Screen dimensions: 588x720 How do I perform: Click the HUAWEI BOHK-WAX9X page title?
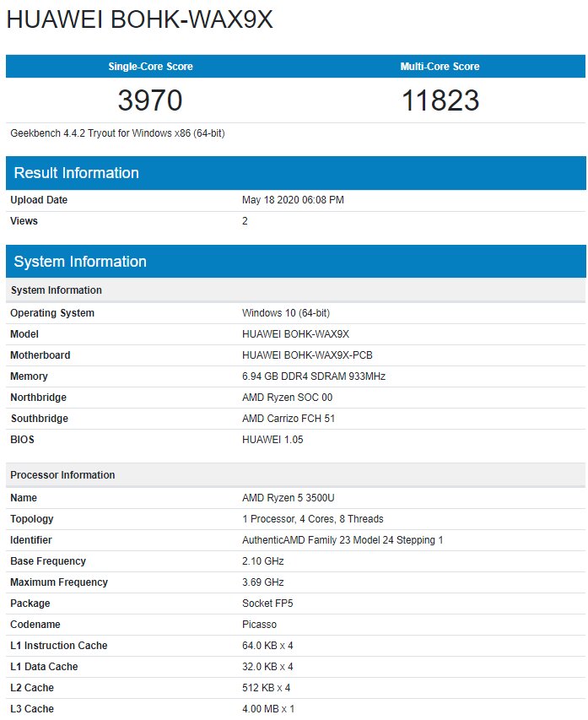(x=139, y=19)
